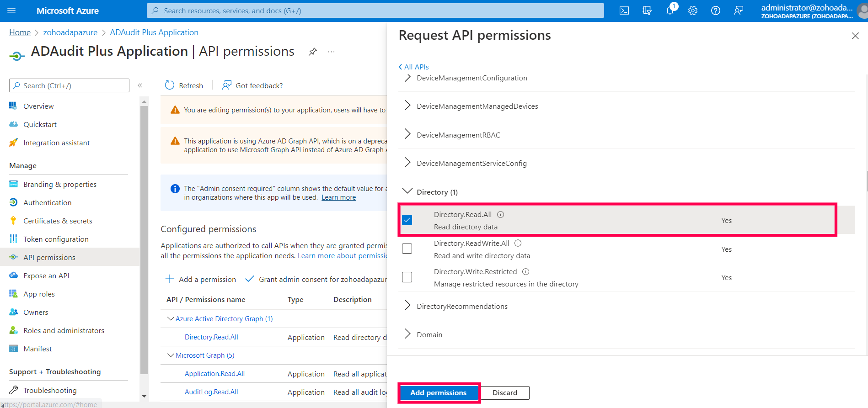Focus the top search resources field
Viewport: 868px width, 408px height.
375,11
